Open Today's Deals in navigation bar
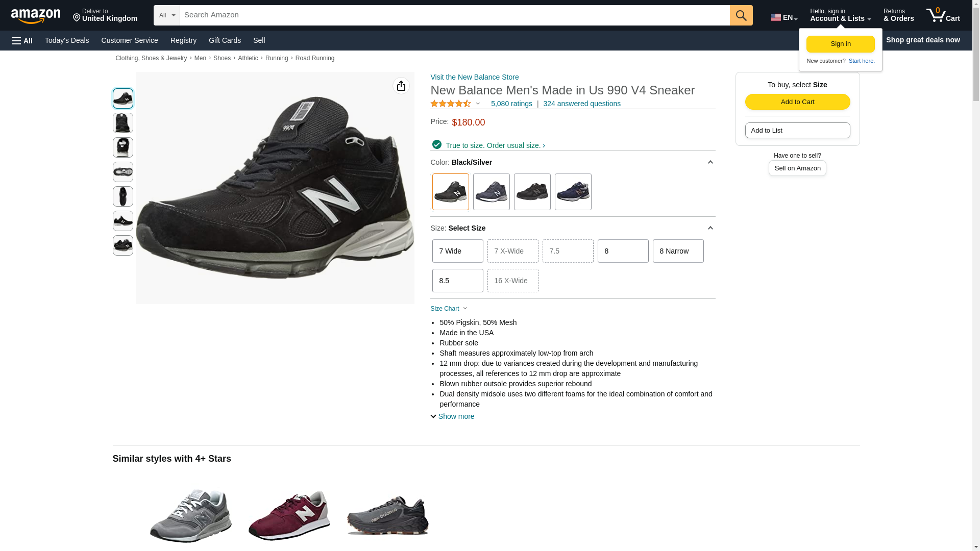This screenshot has height=551, width=980. pos(67,40)
